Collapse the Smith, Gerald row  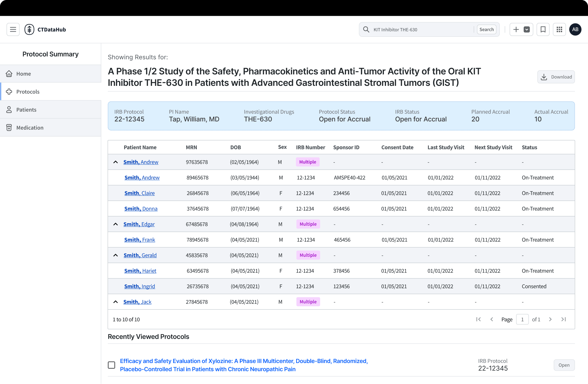coord(116,255)
